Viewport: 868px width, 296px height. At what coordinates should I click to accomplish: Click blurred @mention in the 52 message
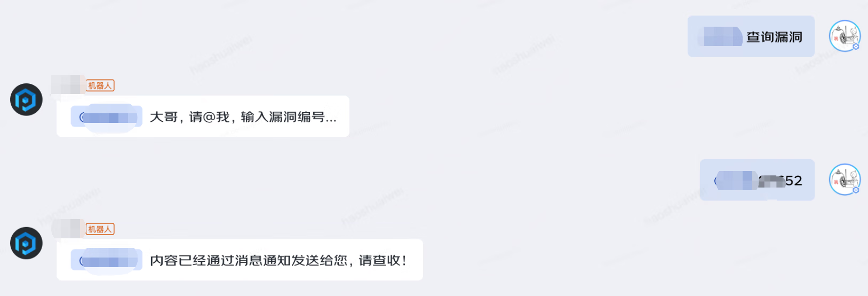(736, 181)
